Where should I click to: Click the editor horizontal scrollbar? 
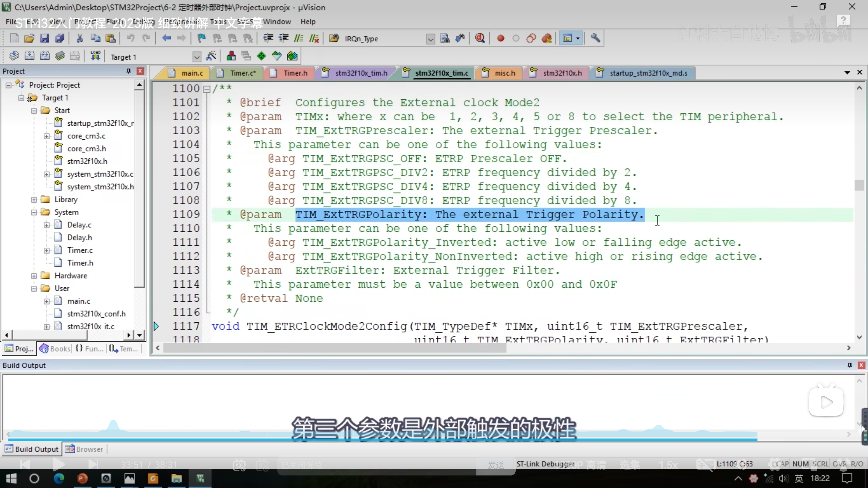[334, 348]
